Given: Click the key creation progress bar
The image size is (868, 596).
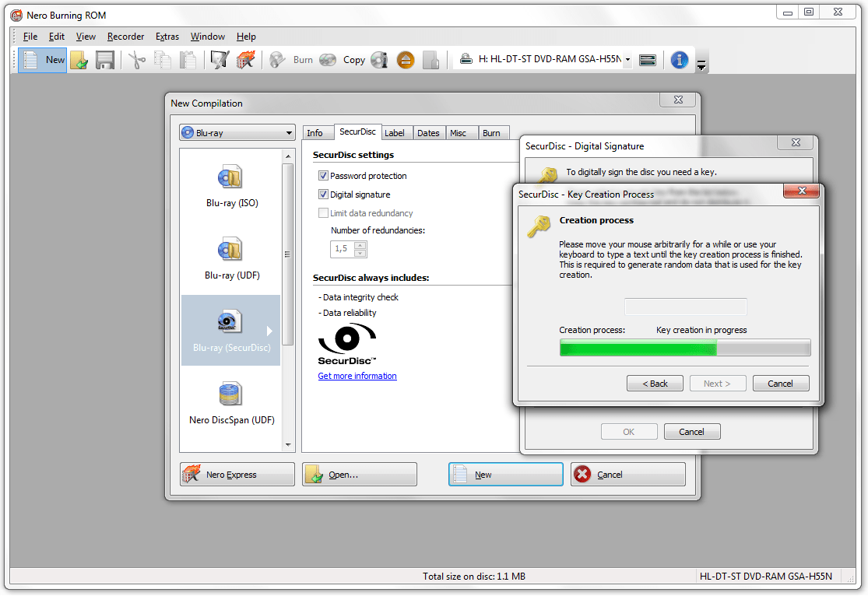Looking at the screenshot, I should pyautogui.click(x=684, y=347).
